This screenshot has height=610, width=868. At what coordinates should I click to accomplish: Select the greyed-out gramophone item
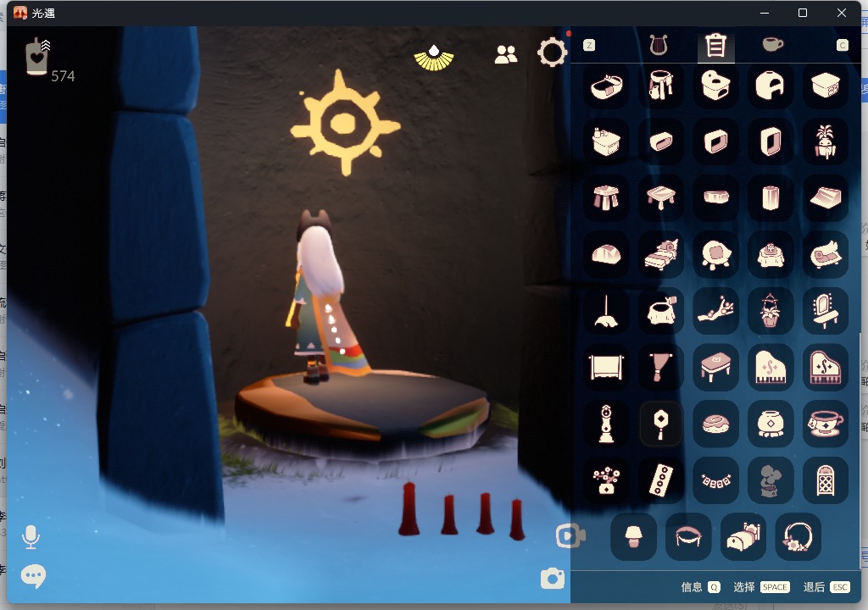(x=770, y=480)
